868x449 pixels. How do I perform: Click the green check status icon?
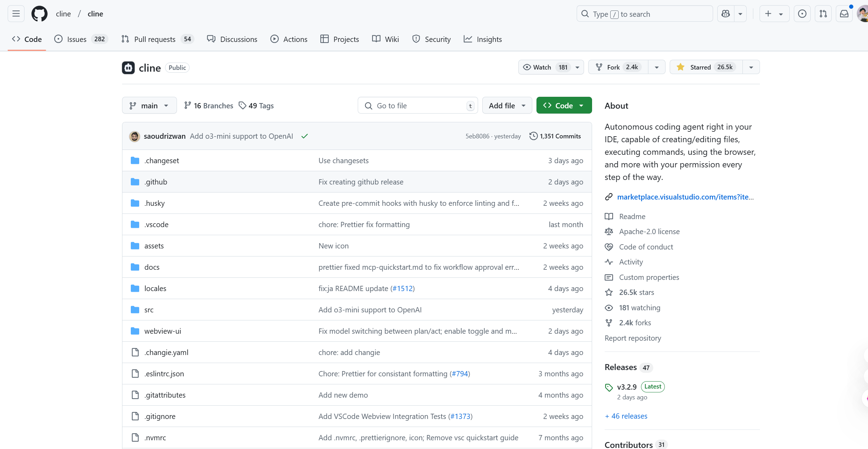[x=305, y=136]
